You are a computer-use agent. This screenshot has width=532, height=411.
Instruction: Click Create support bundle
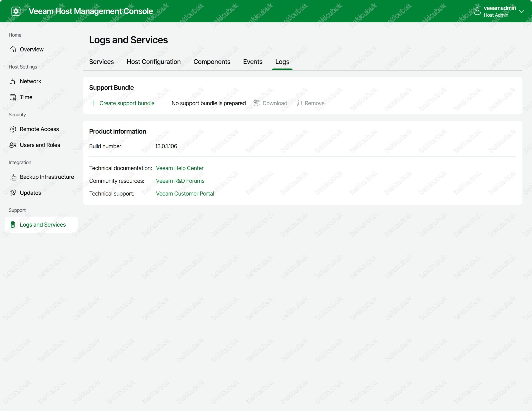(x=123, y=103)
